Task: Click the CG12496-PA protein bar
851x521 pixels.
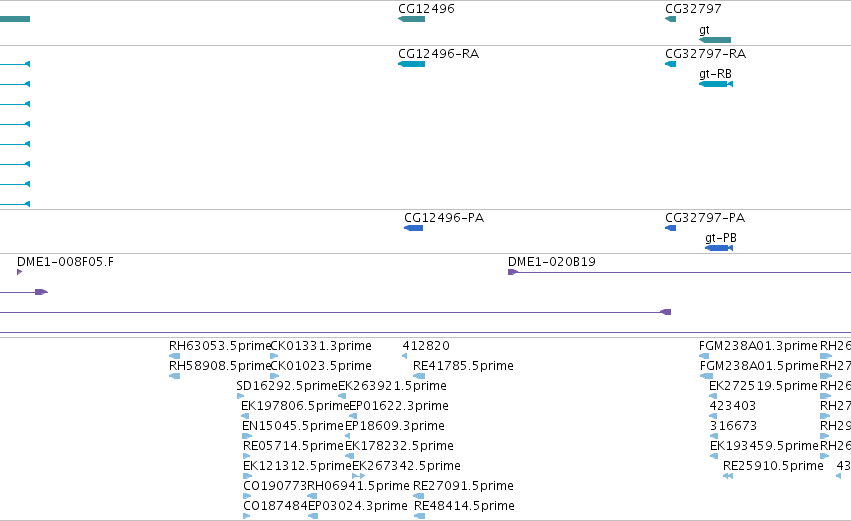Action: pyautogui.click(x=414, y=228)
